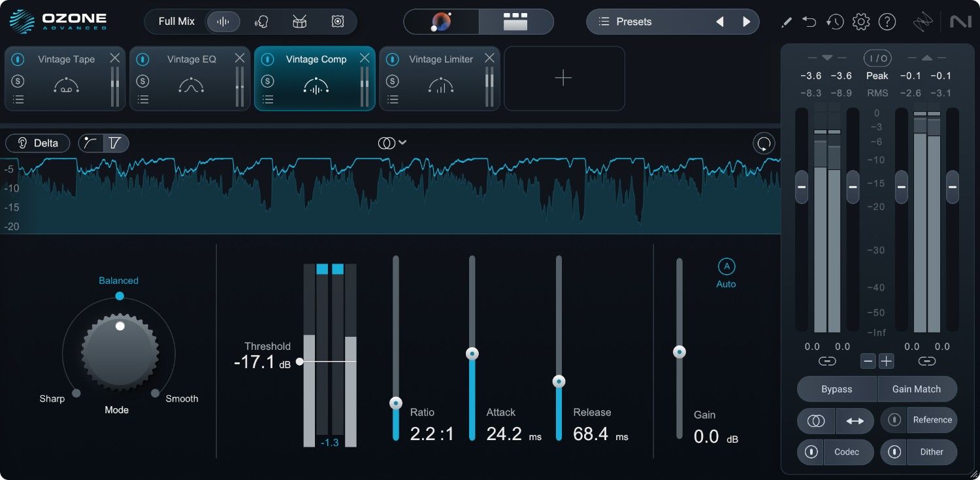Solo the Vintage EQ module
980x480 pixels.
coord(142,81)
